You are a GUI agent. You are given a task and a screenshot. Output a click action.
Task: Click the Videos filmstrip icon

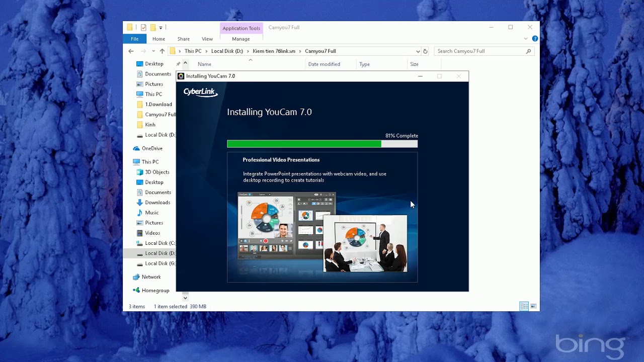(x=140, y=233)
